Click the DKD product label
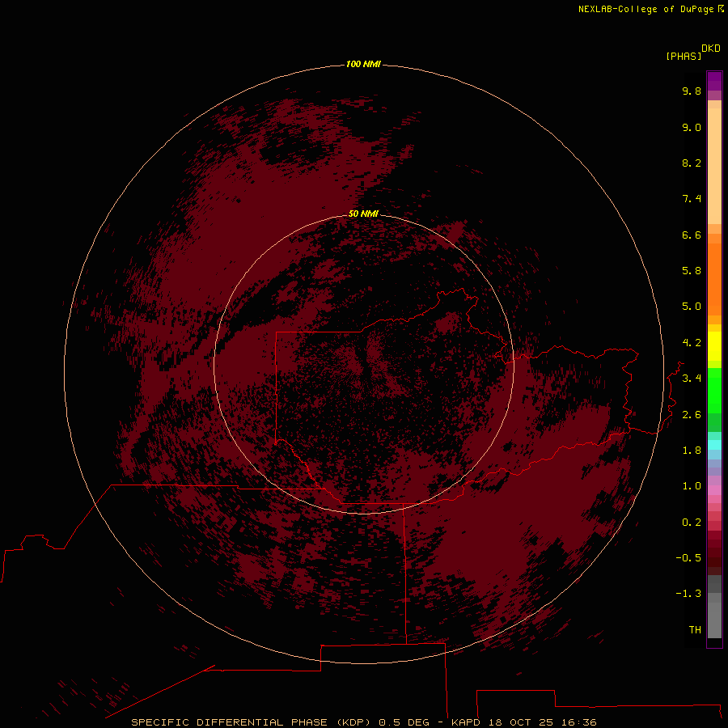 coord(711,49)
